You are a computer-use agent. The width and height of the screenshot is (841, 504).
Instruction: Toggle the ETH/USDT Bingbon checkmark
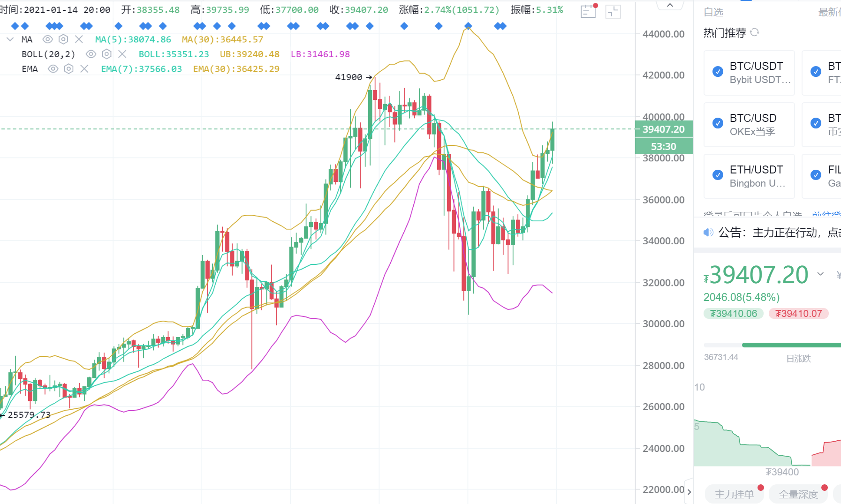coord(718,175)
